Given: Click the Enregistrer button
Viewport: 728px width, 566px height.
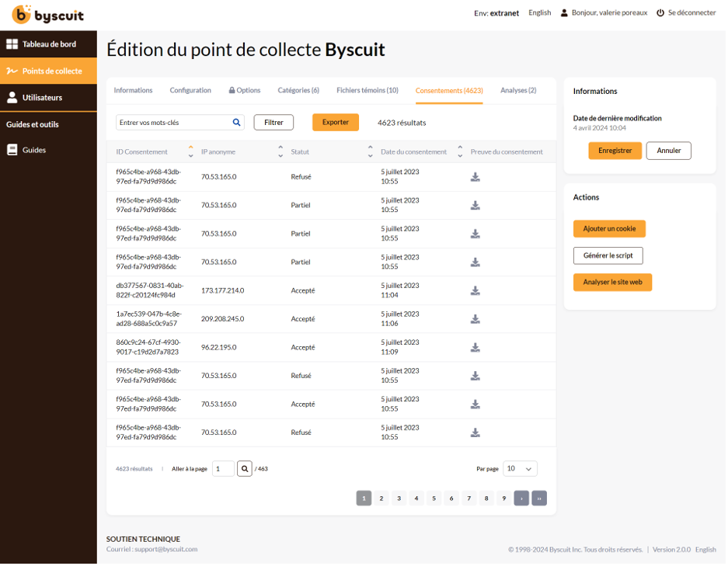Looking at the screenshot, I should click(x=615, y=151).
